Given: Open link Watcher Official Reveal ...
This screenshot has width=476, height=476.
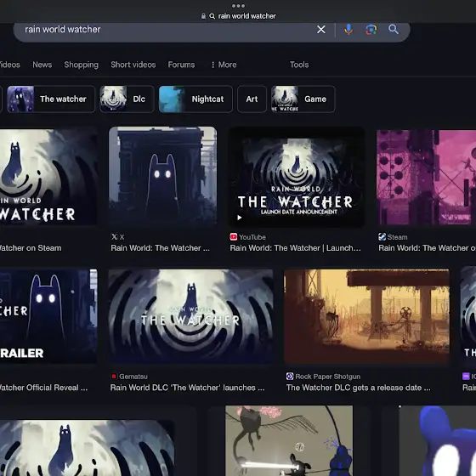Looking at the screenshot, I should point(43,388).
